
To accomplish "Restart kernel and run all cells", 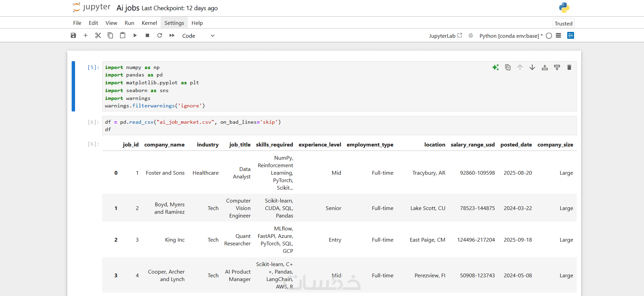I will click(172, 35).
